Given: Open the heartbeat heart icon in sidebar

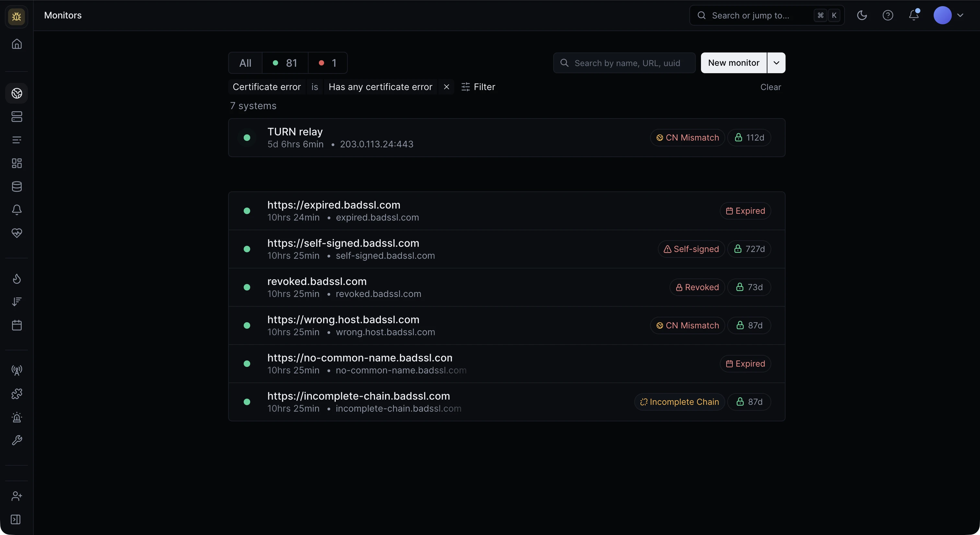Looking at the screenshot, I should (17, 233).
